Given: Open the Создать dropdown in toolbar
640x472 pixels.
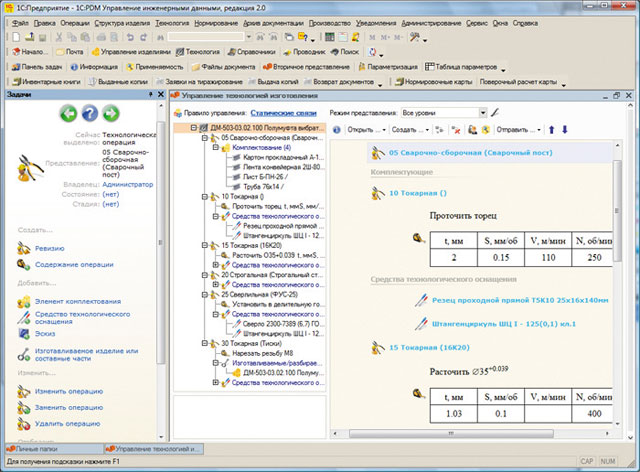Looking at the screenshot, I should click(x=410, y=130).
